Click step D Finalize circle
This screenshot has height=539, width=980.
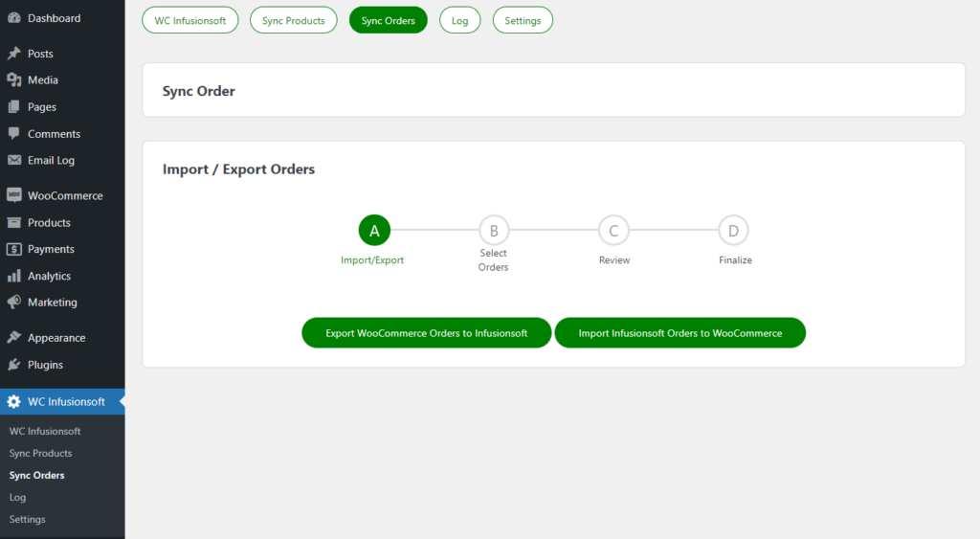(x=734, y=231)
